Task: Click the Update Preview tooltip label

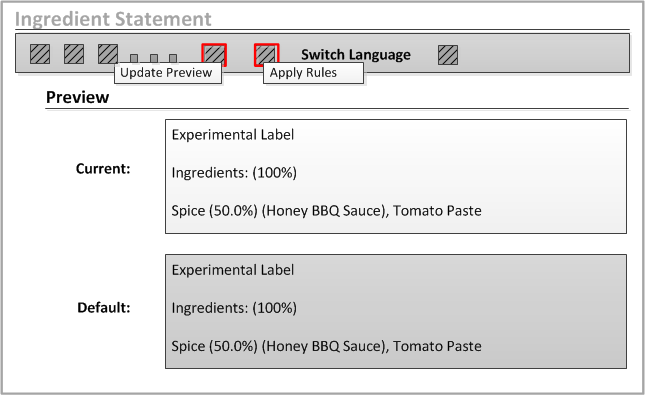Action: click(167, 73)
